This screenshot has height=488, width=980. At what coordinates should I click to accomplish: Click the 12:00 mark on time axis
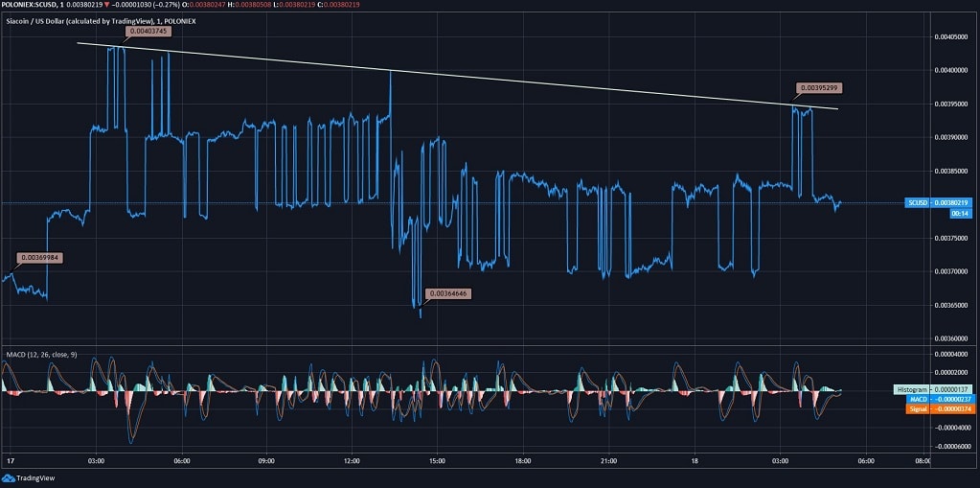352,461
